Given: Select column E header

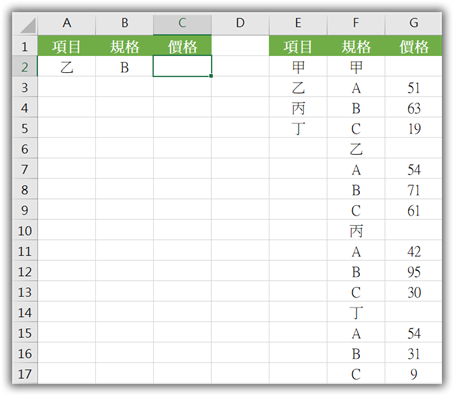Looking at the screenshot, I should point(298,23).
